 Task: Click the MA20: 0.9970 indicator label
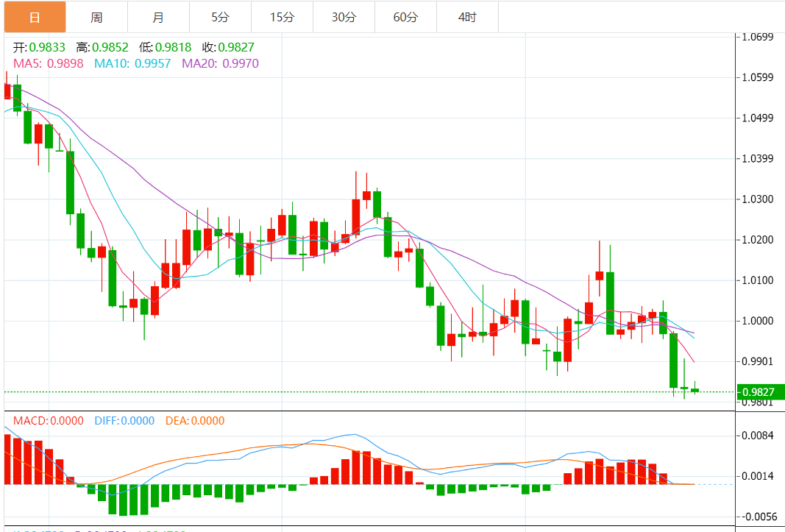pyautogui.click(x=220, y=63)
